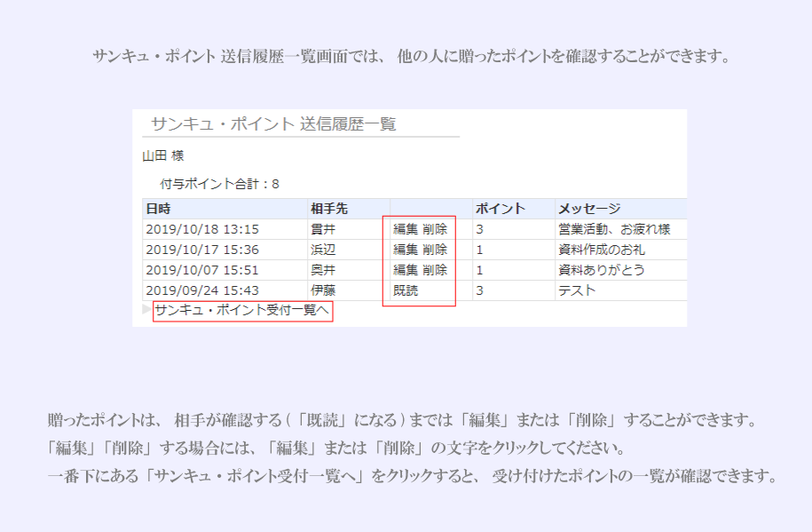The height and width of the screenshot is (532, 812).
Task: Click recipient name 貫井
Action: (323, 229)
